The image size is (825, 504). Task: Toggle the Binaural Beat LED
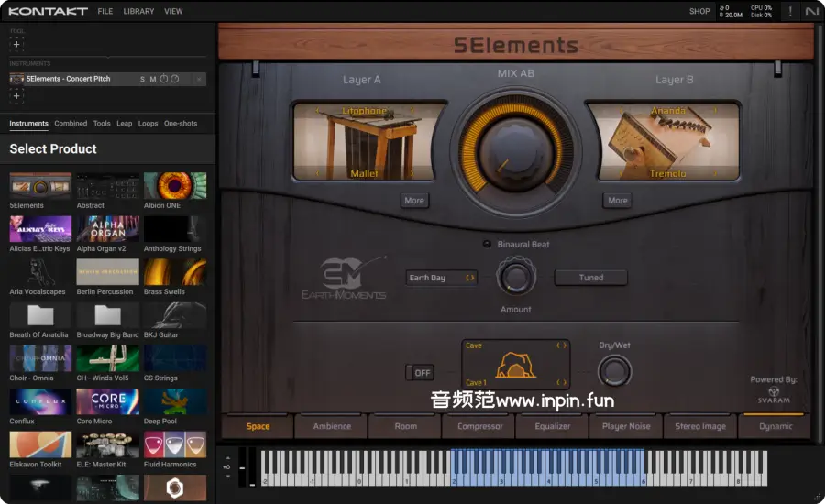coord(487,244)
